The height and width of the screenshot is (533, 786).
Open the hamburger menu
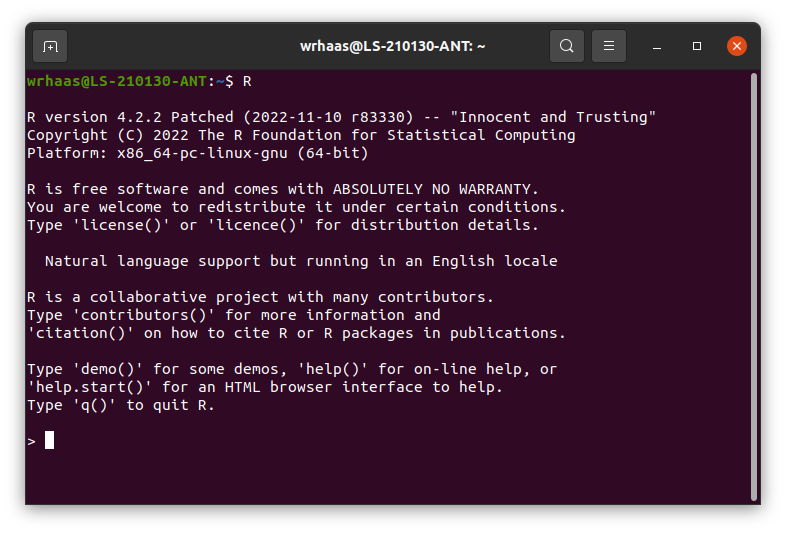coord(609,46)
